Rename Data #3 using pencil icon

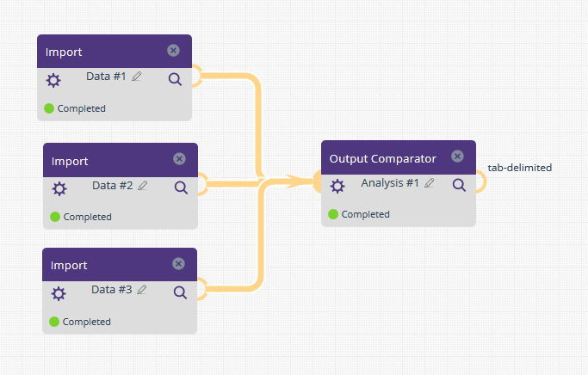[x=142, y=290]
